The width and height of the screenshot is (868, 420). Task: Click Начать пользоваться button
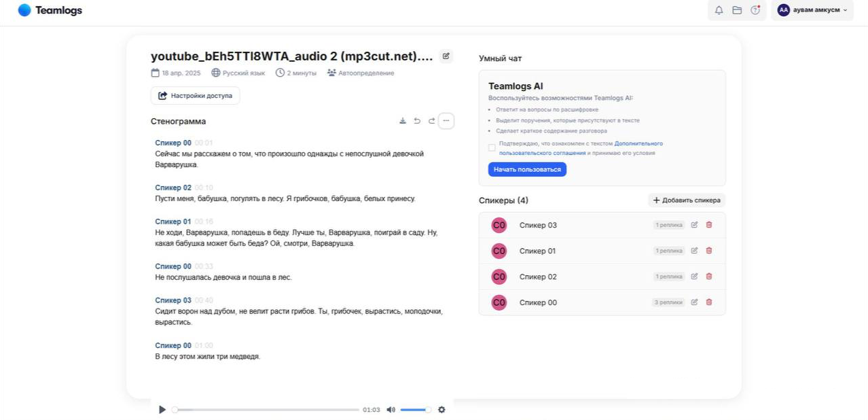tap(527, 169)
